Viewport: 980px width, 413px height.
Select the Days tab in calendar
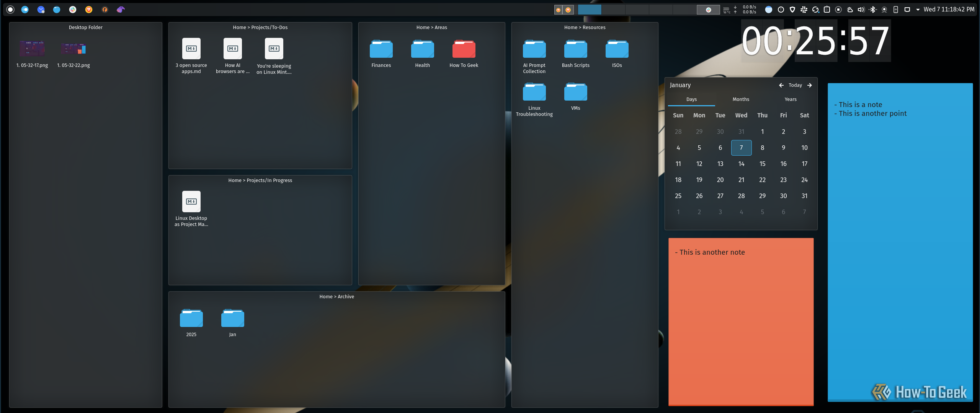click(x=691, y=99)
